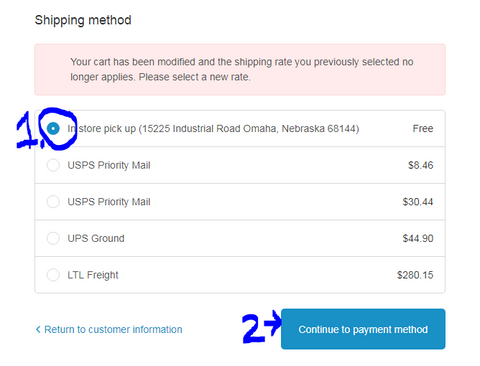The height and width of the screenshot is (366, 480).
Task: Select the LTL Freight radio button
Action: coord(53,275)
